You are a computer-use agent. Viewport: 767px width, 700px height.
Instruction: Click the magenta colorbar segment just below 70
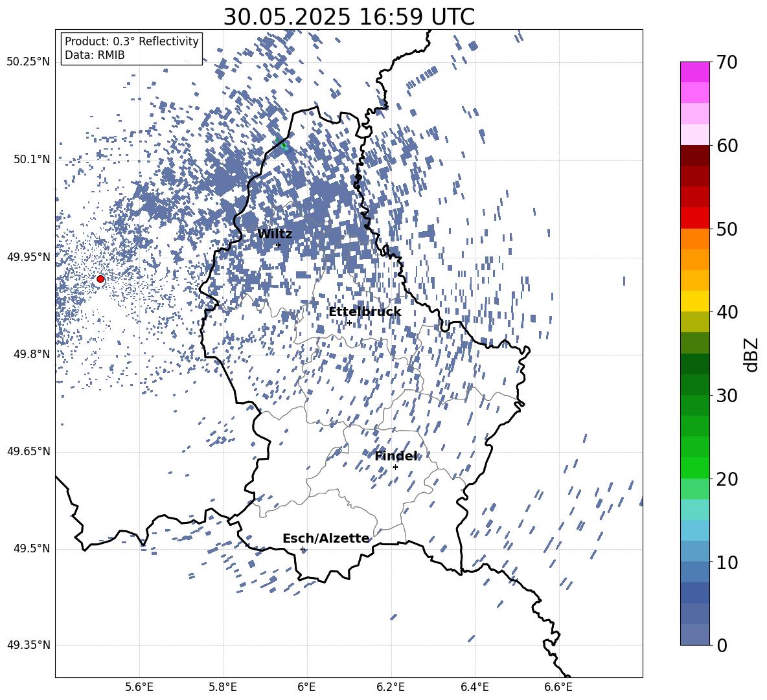pyautogui.click(x=695, y=72)
